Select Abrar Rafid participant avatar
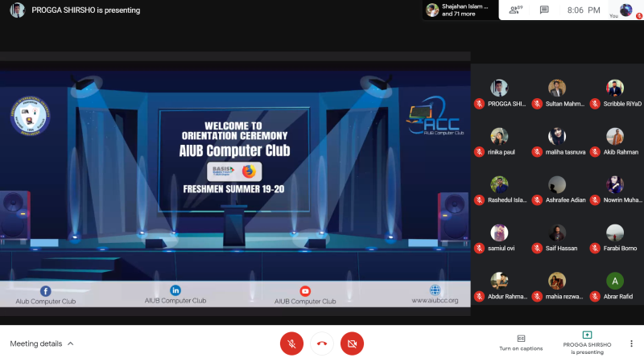The image size is (644, 362). pos(615,281)
